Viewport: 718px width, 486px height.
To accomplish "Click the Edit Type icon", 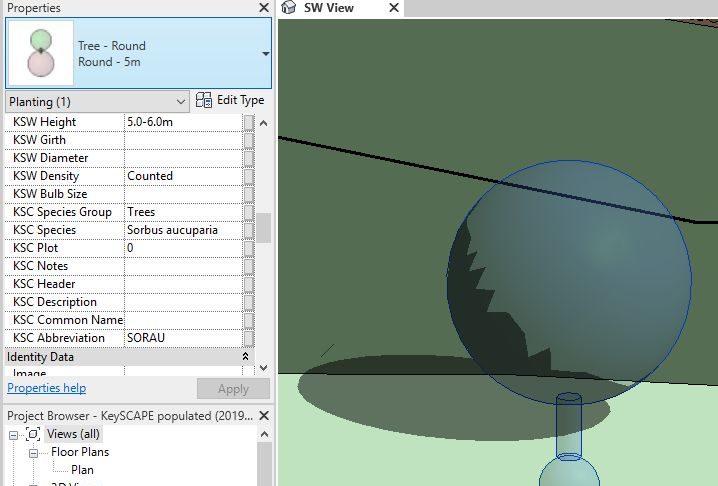I will 204,101.
